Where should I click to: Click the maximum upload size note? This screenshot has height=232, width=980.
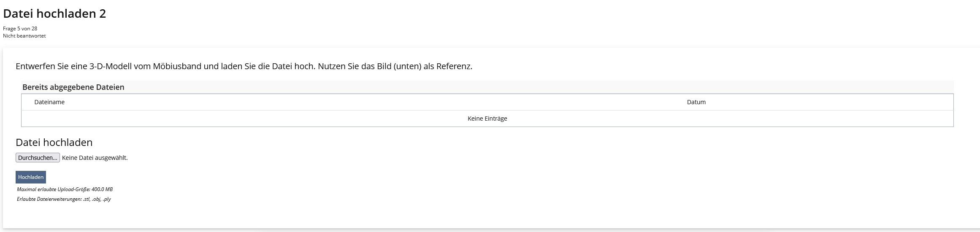(65, 189)
